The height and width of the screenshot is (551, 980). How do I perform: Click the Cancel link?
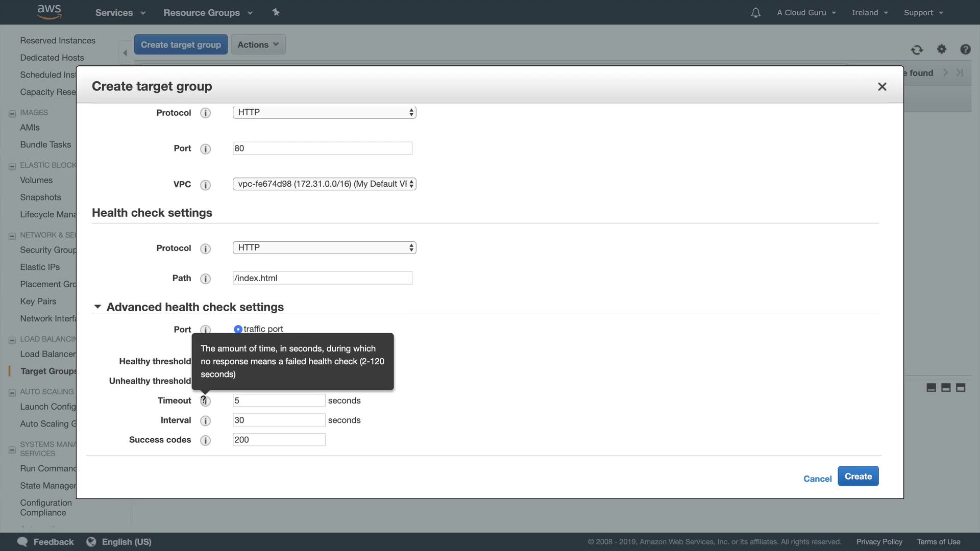[x=817, y=479]
